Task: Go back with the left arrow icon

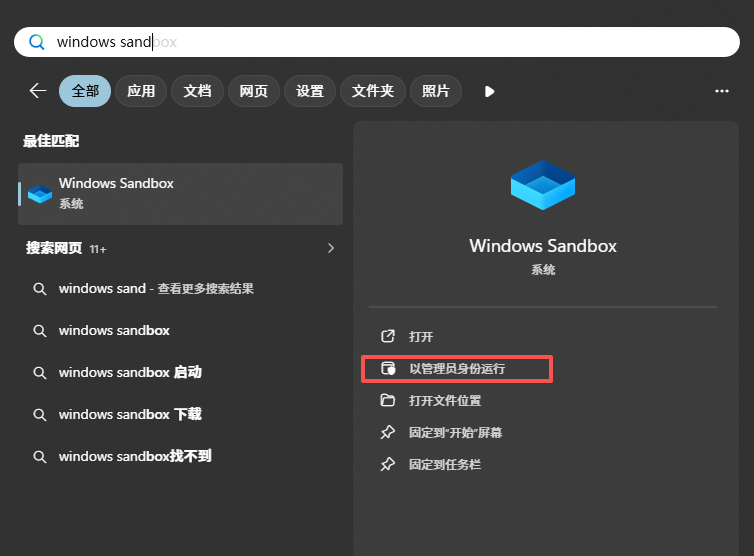Action: click(x=38, y=90)
